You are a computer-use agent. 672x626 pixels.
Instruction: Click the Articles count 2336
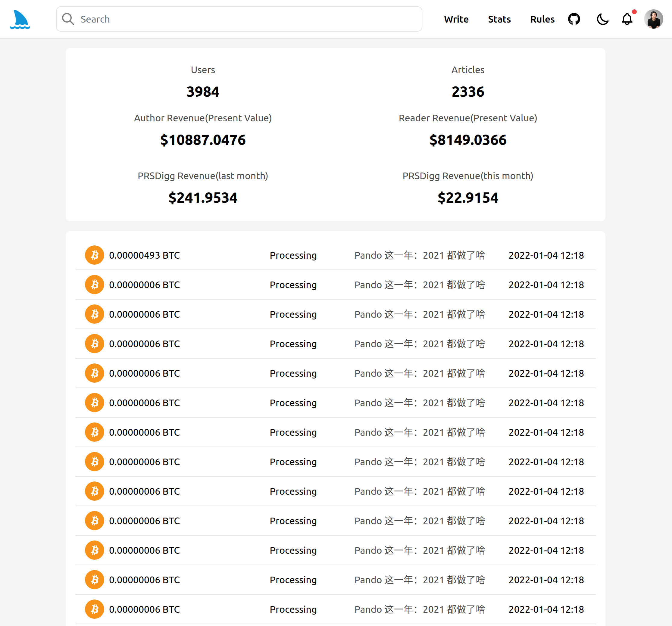tap(467, 92)
